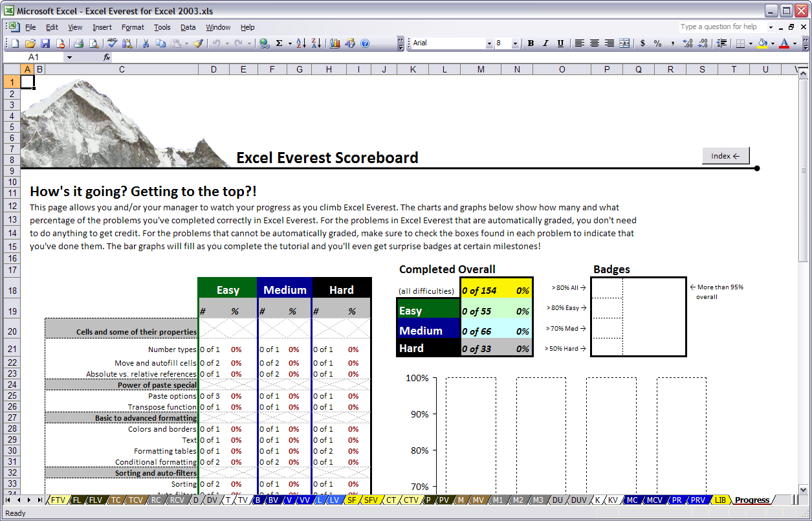Jump to the first sheet tab
The height and width of the screenshot is (521, 812).
(x=8, y=500)
